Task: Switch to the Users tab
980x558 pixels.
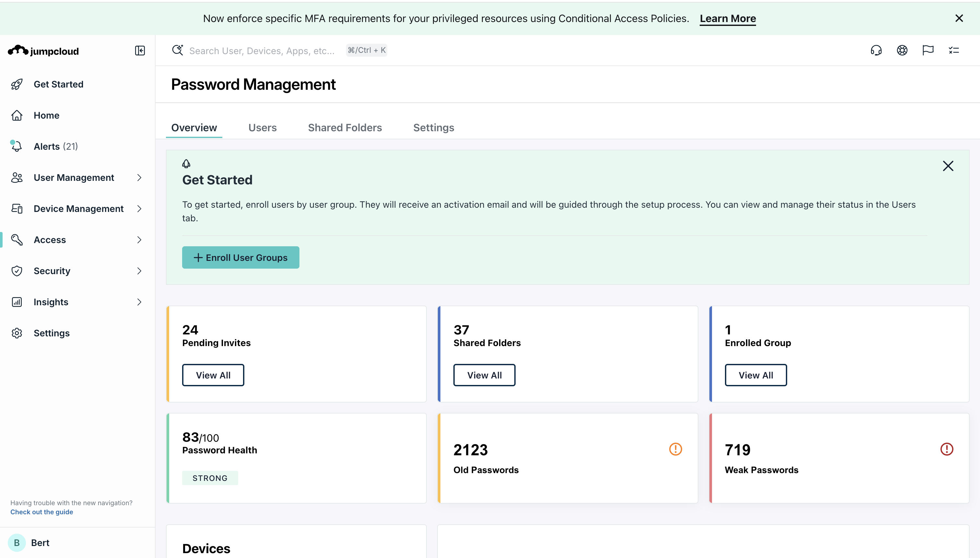Action: [x=262, y=128]
